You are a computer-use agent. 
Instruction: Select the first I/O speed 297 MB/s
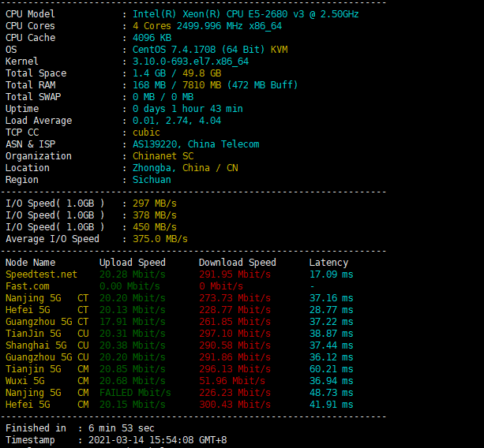155,203
